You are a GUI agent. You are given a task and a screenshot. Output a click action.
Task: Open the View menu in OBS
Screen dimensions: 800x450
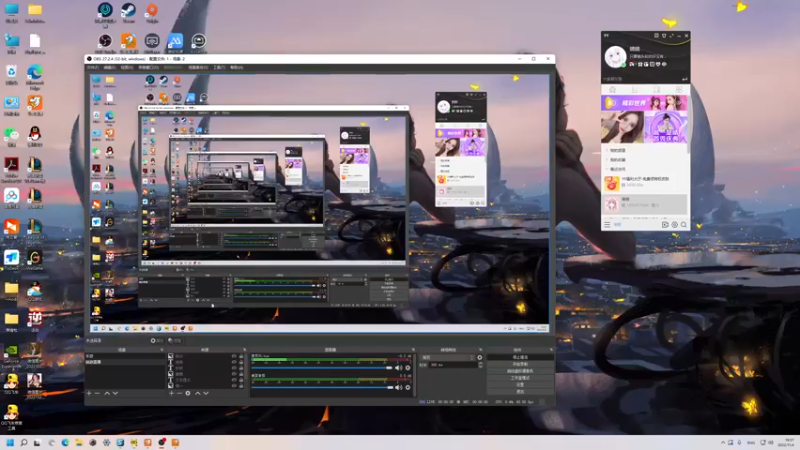(x=127, y=67)
